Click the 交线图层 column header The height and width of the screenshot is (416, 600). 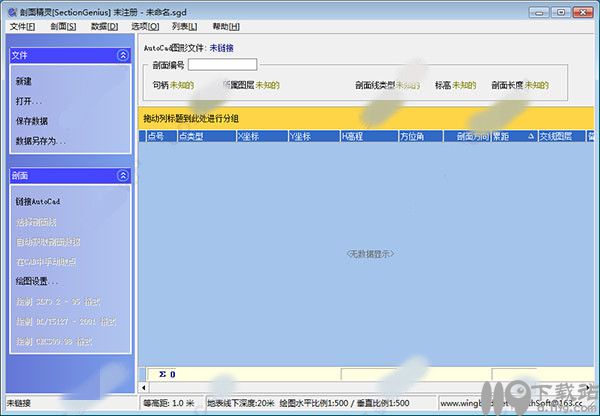coord(562,136)
